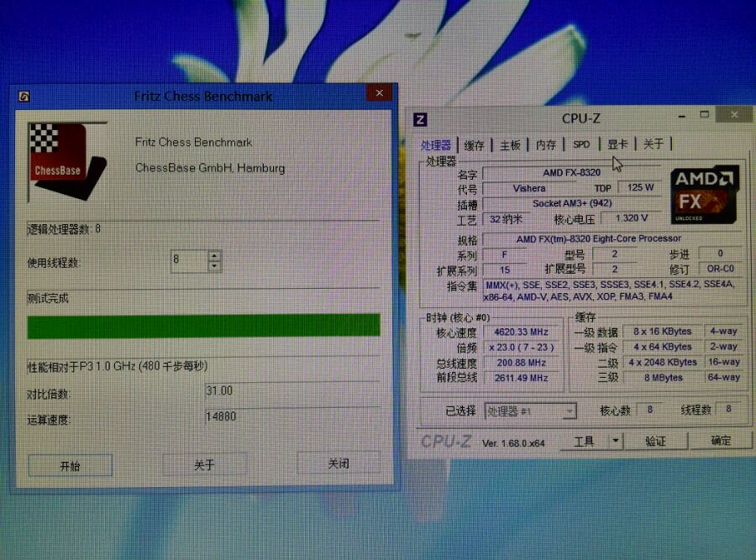The height and width of the screenshot is (560, 756).
Task: Click the L1 instruction 4 x 64 KBytes
Action: click(663, 347)
